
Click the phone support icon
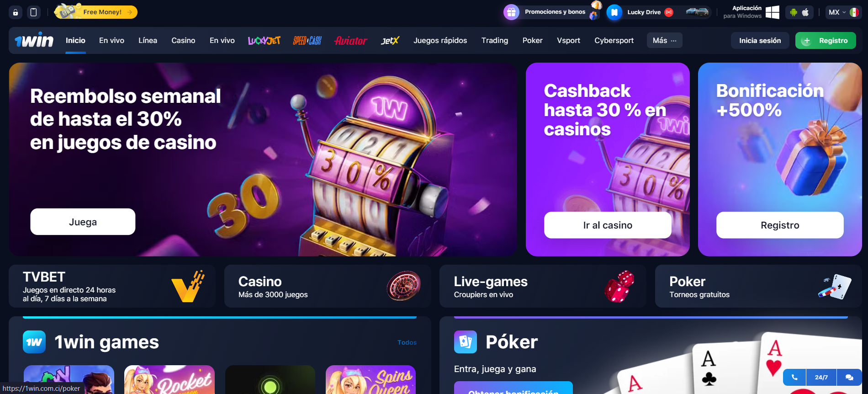[794, 377]
